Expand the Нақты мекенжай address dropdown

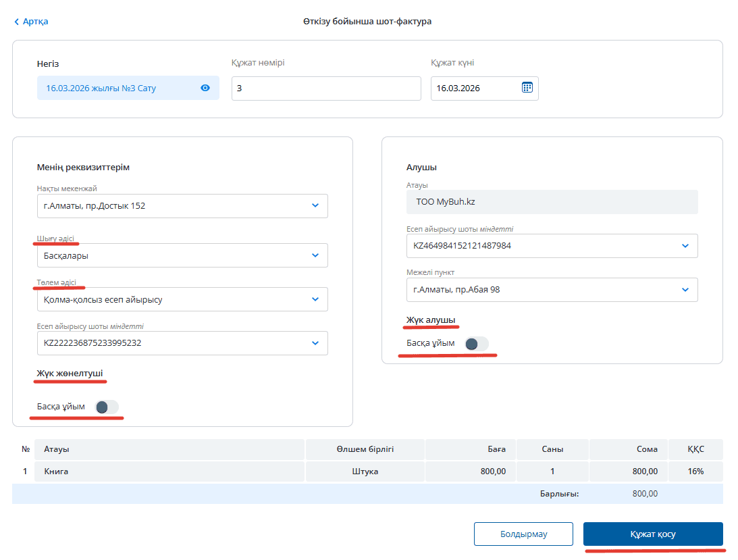coord(315,206)
